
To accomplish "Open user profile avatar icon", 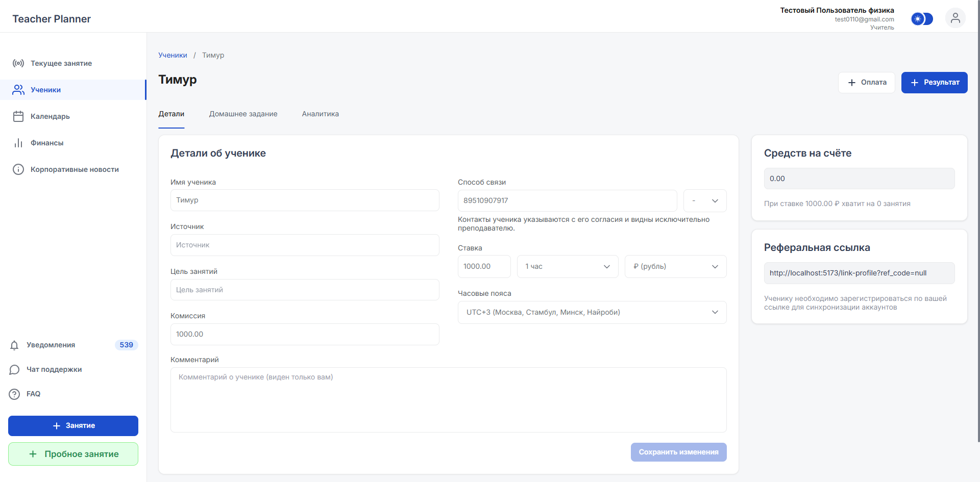I will coord(955,18).
